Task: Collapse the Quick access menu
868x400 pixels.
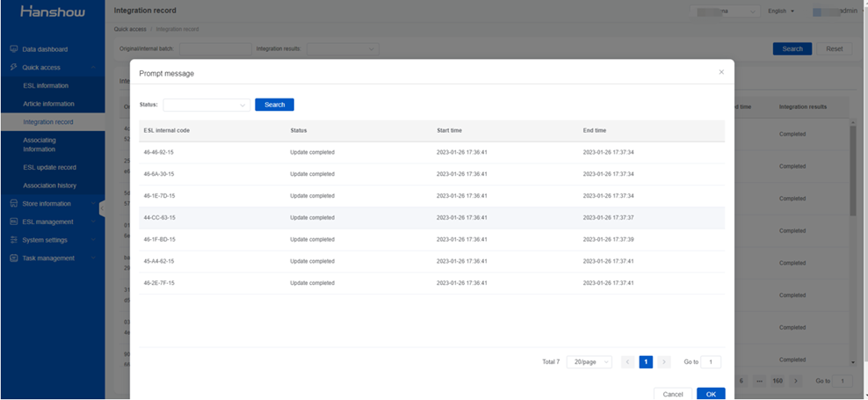Action: (x=93, y=67)
